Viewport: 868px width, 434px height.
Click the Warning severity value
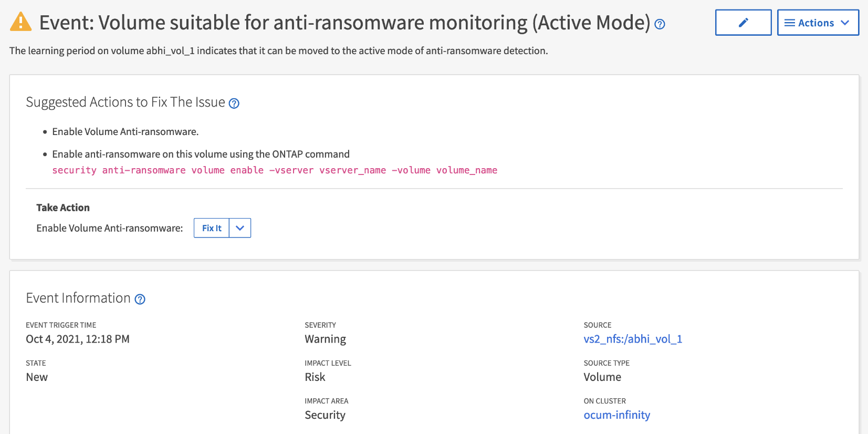pyautogui.click(x=325, y=339)
